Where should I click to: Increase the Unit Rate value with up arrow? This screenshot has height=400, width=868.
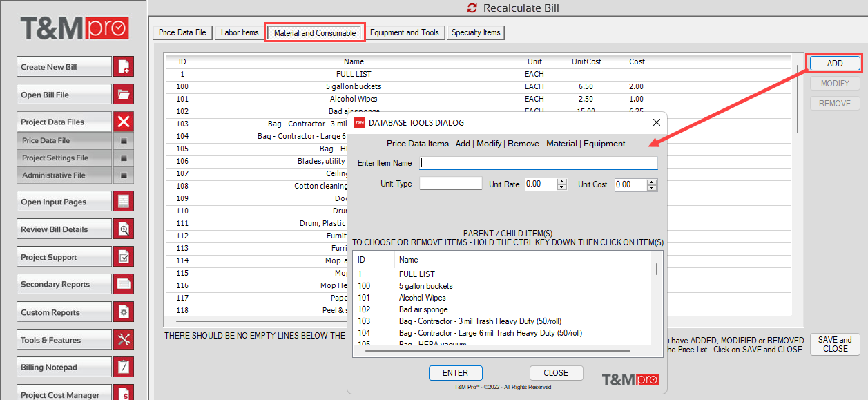pyautogui.click(x=562, y=182)
